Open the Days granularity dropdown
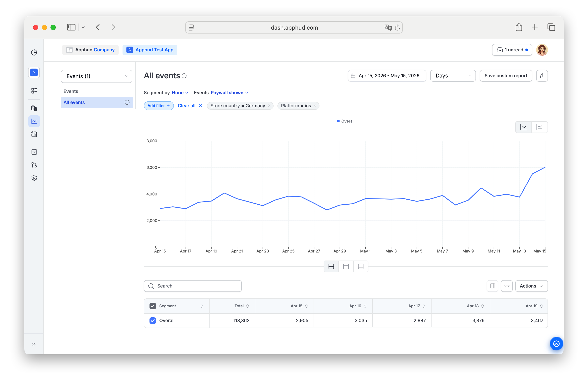Viewport: 588px width, 387px height. (453, 76)
